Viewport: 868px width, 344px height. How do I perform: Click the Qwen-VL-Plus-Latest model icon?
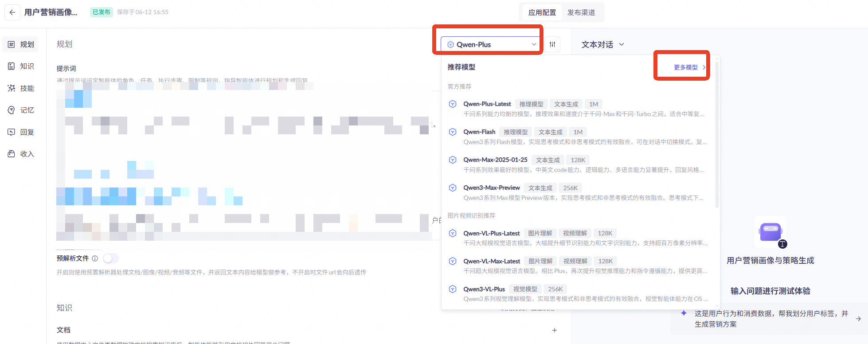click(x=453, y=233)
